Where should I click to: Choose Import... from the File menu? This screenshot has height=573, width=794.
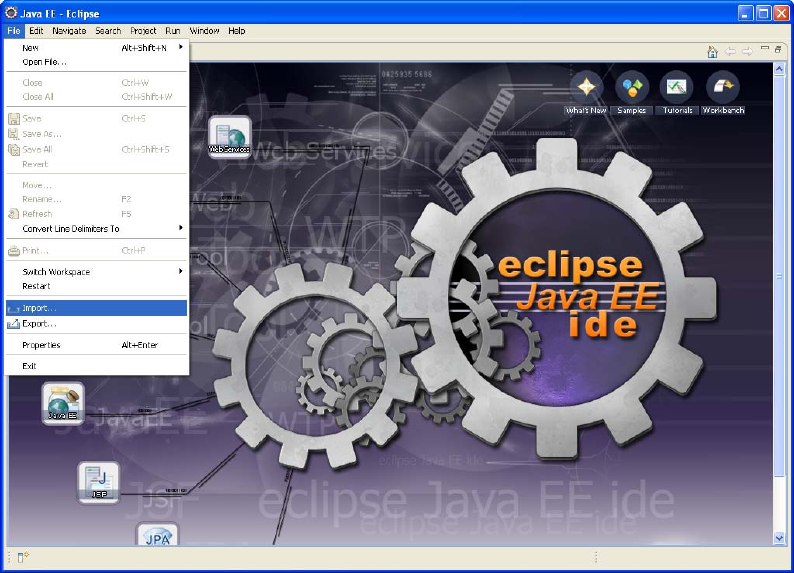click(x=96, y=308)
